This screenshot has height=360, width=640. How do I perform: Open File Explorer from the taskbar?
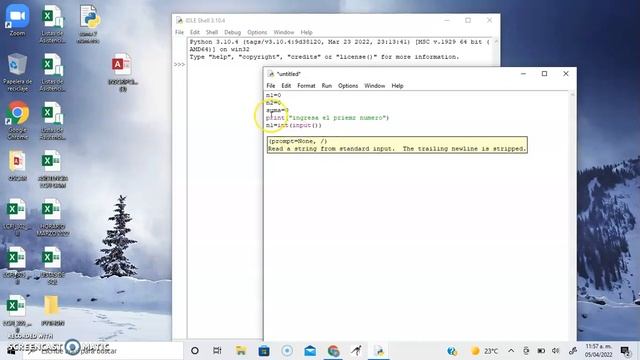coord(241,351)
